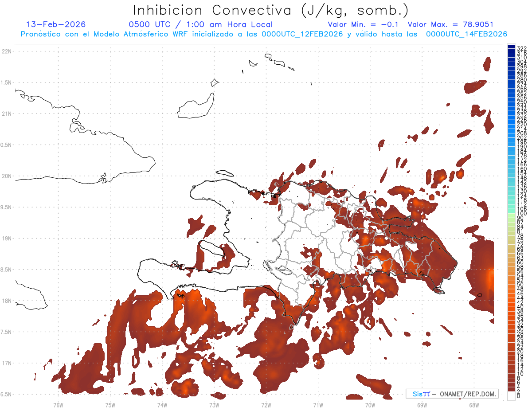
Task: Click the white swatch beside 0
Action: click(x=511, y=396)
